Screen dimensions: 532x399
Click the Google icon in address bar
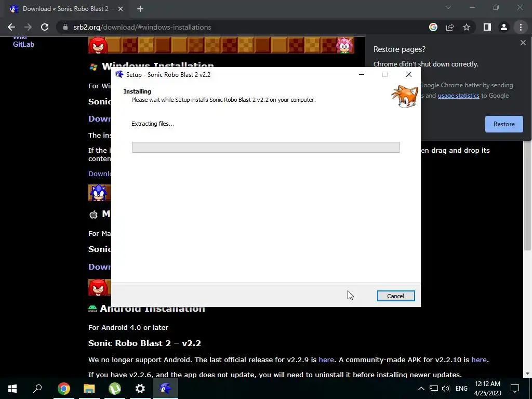coord(433,27)
